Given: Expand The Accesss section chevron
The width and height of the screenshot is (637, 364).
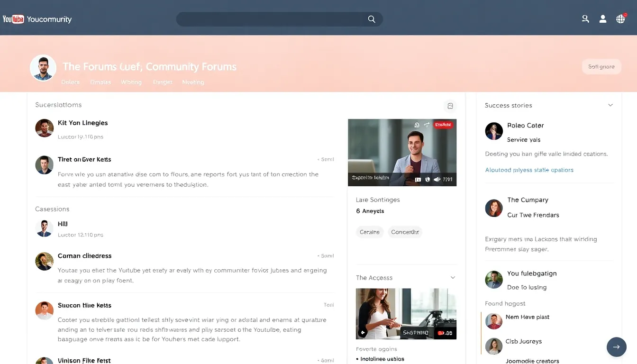Looking at the screenshot, I should coord(453,277).
